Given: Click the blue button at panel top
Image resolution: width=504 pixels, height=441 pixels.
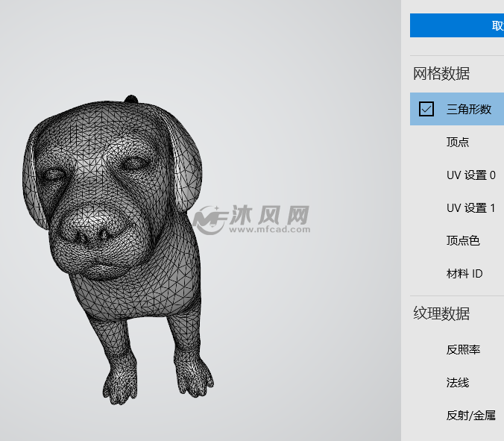Looking at the screenshot, I should coord(456,25).
